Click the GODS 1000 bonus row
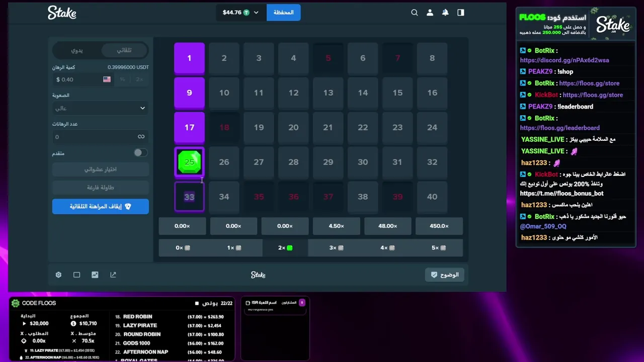Viewport: 644px width, 362px height. coord(170,343)
